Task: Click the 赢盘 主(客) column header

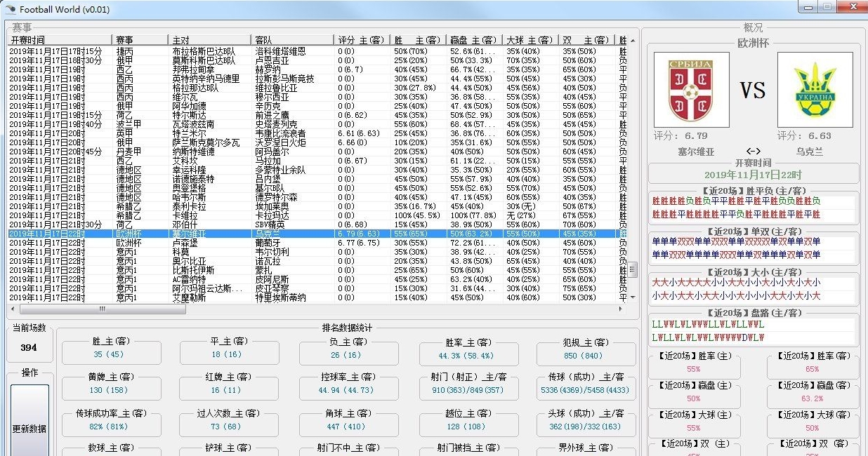Action: [x=475, y=40]
